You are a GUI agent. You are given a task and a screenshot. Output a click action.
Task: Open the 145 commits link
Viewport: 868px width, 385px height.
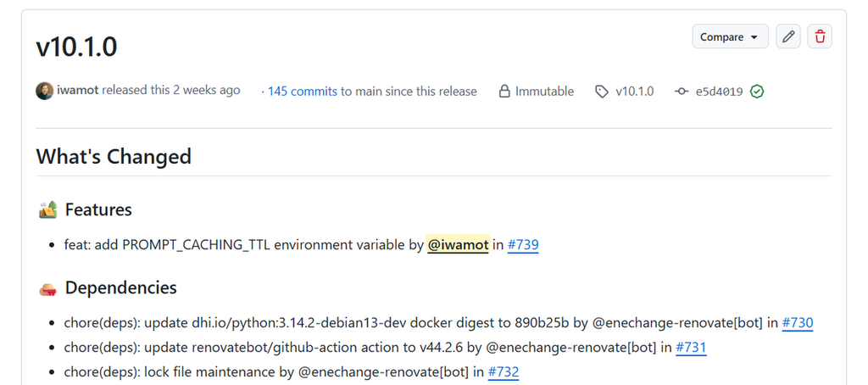point(303,92)
